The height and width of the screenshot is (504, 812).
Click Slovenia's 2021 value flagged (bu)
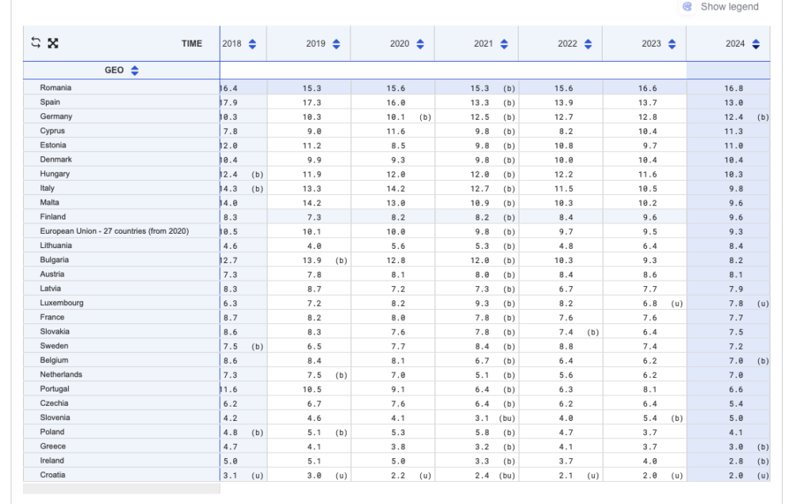click(482, 418)
